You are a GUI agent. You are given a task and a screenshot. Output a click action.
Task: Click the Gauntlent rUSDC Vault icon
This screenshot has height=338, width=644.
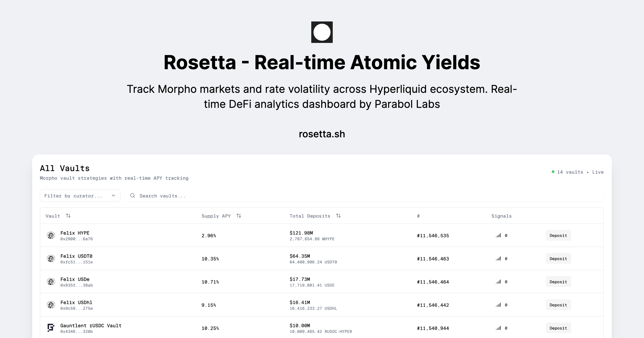[x=51, y=327]
